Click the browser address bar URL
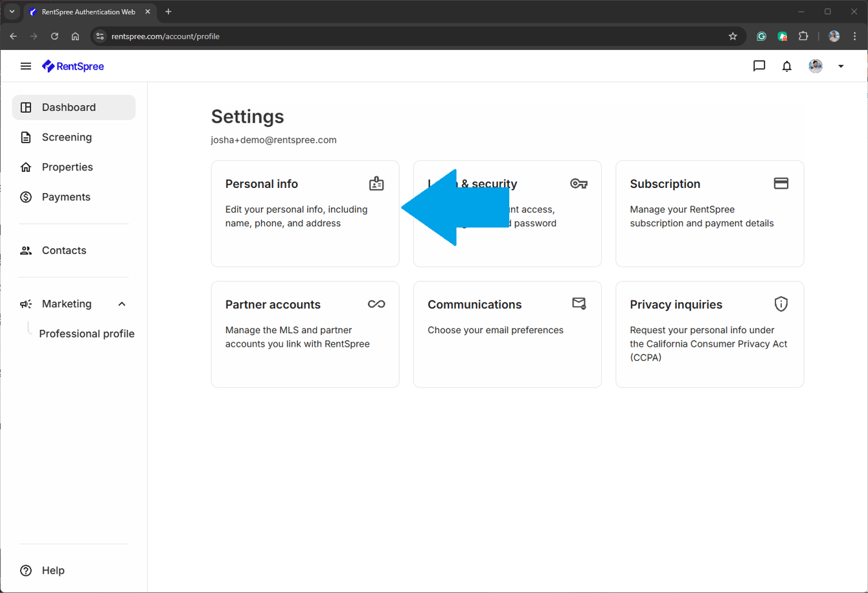 point(165,36)
